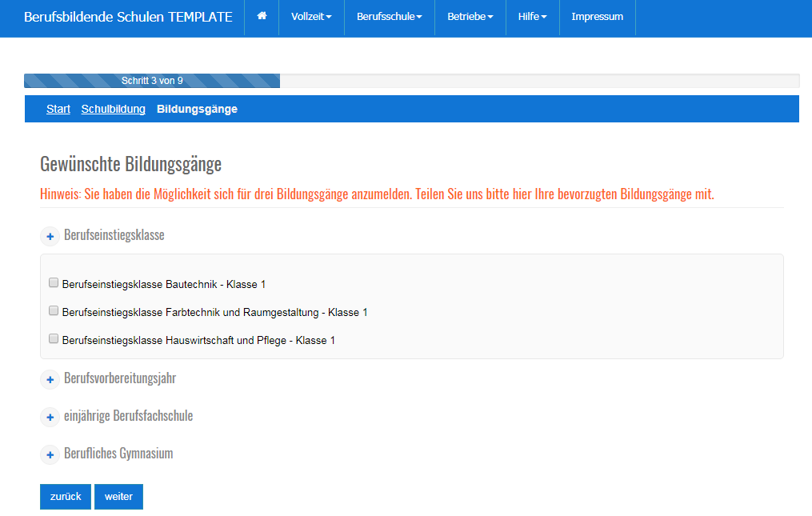Click plus icon beside Berufsvorbereitungsjahr

pos(50,380)
